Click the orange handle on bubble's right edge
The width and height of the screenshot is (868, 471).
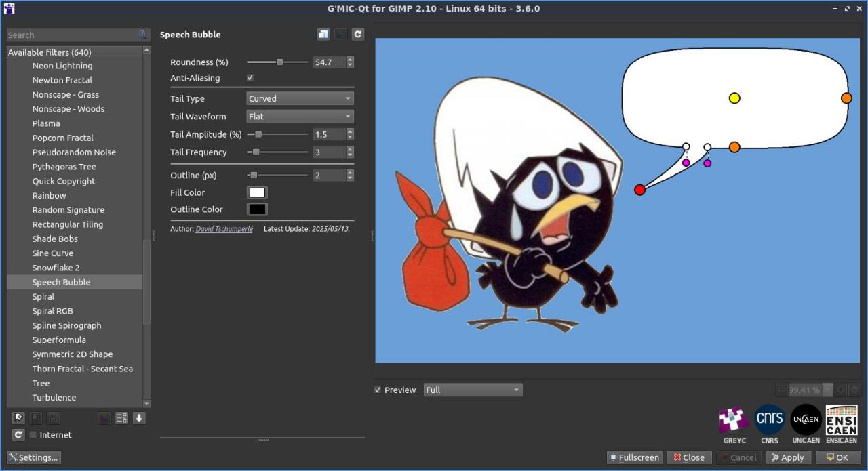846,98
